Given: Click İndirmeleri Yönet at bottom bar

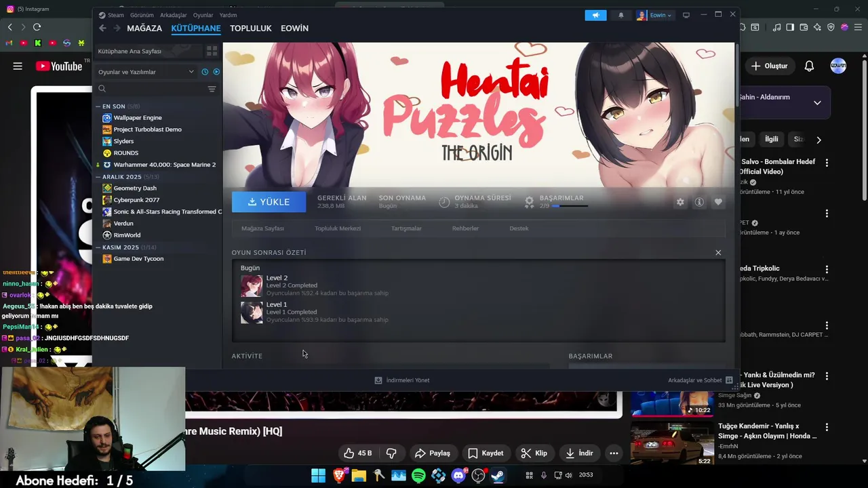Looking at the screenshot, I should (402, 380).
